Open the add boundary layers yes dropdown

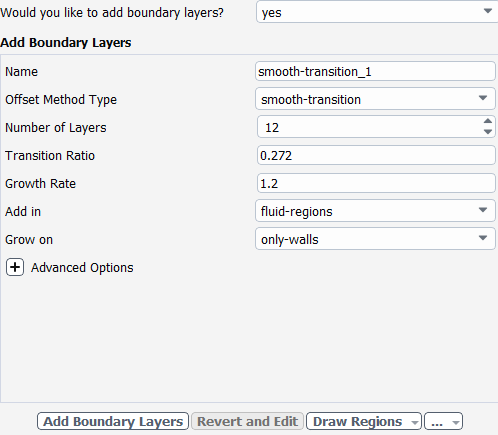(377, 12)
